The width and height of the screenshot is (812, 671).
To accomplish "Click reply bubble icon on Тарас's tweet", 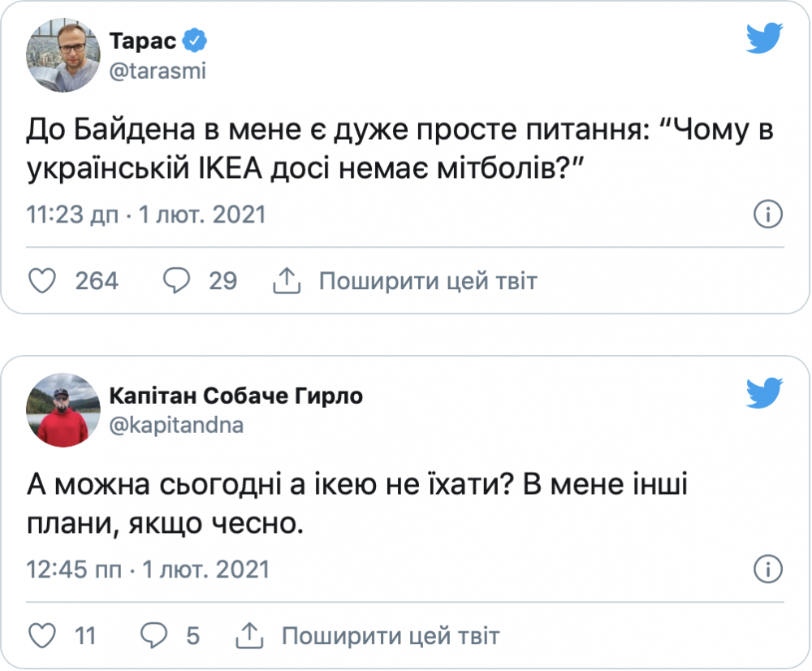I will point(176,281).
